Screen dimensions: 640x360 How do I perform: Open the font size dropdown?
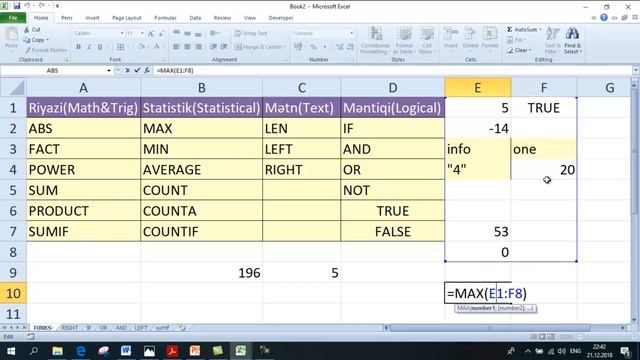pyautogui.click(x=142, y=33)
